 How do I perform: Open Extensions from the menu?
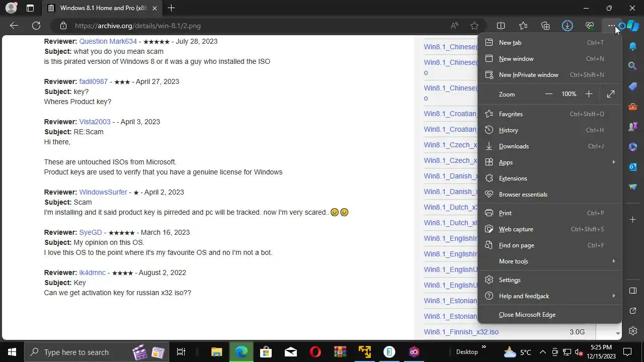tap(549, 178)
